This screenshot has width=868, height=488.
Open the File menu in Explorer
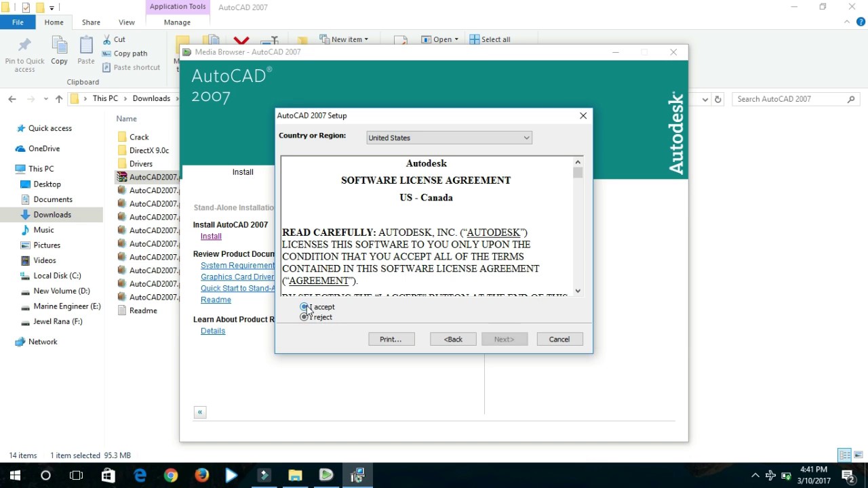click(x=18, y=22)
